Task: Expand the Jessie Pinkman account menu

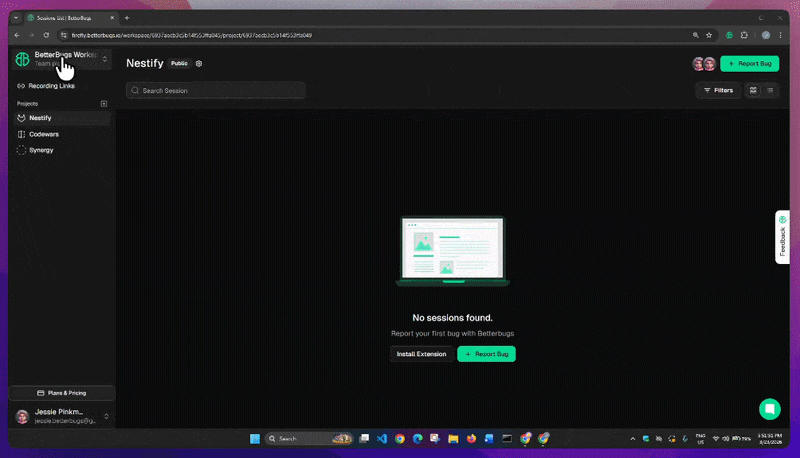Action: point(106,416)
